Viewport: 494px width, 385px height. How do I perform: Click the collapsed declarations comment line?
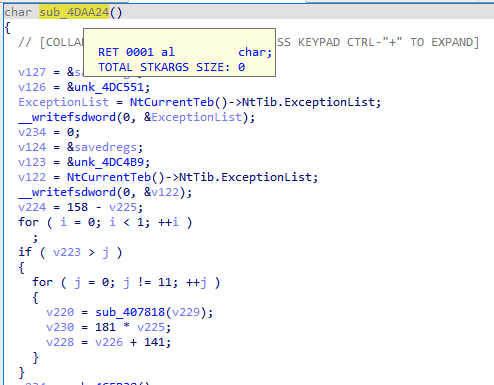click(x=248, y=42)
